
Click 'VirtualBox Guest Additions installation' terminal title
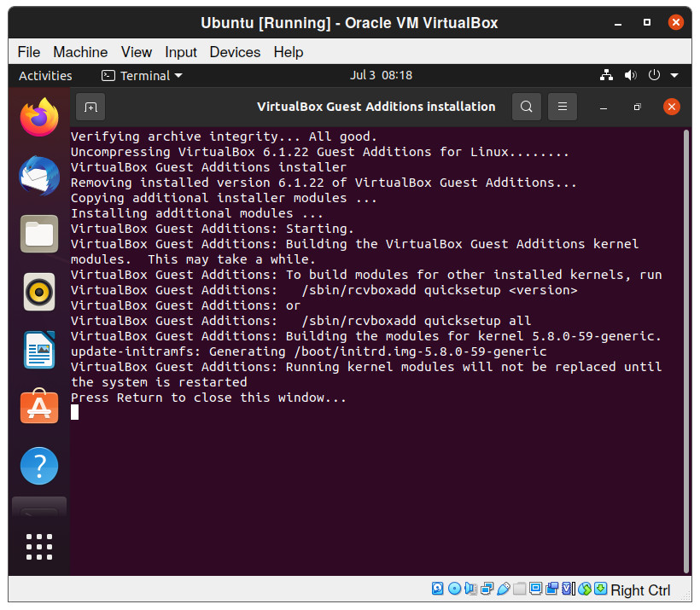click(x=376, y=107)
